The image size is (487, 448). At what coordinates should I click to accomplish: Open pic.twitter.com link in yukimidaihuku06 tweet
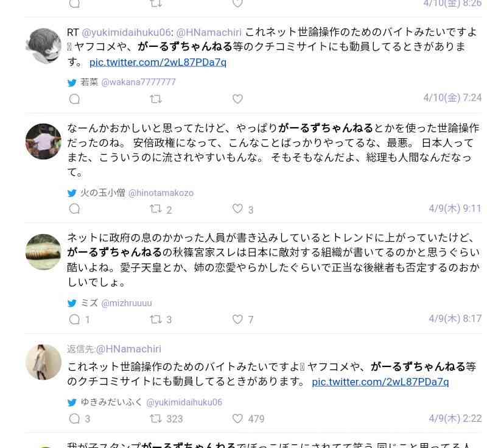[x=380, y=382]
